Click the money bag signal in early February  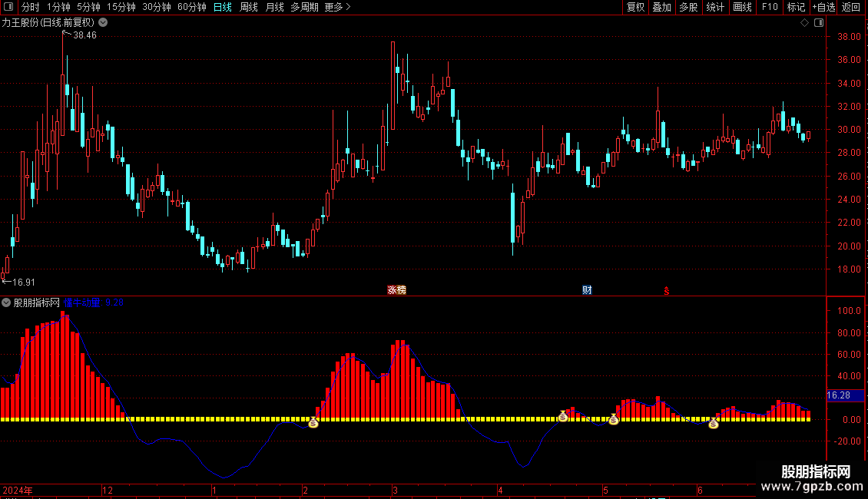point(313,423)
